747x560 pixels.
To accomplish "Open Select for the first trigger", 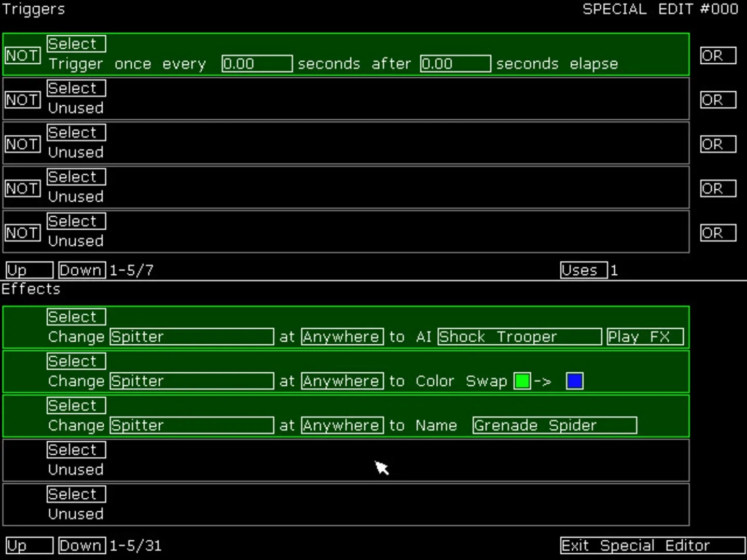I will point(76,44).
